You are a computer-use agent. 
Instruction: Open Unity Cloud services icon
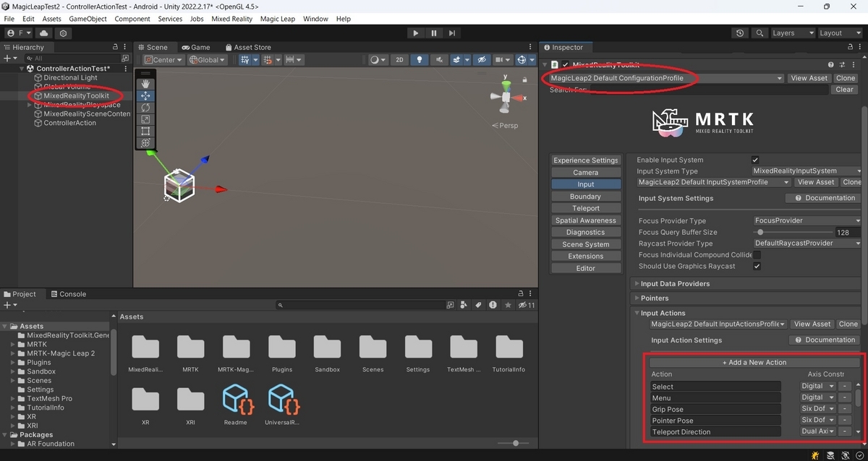pos(45,33)
